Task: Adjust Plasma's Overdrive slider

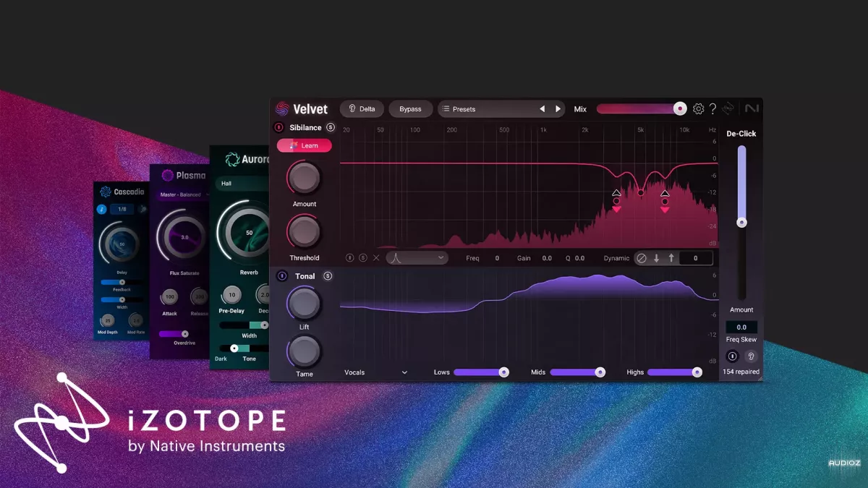Action: [185, 333]
